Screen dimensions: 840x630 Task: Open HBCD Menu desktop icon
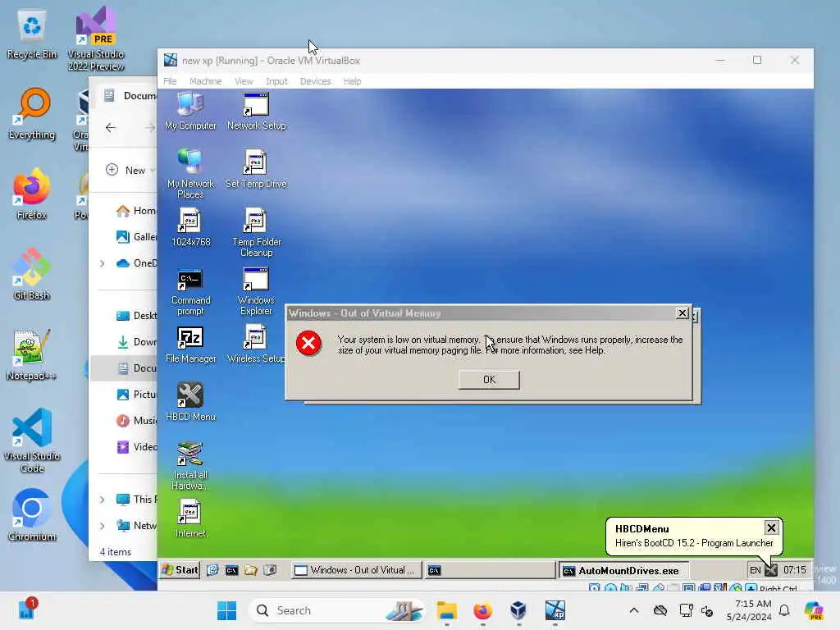190,402
